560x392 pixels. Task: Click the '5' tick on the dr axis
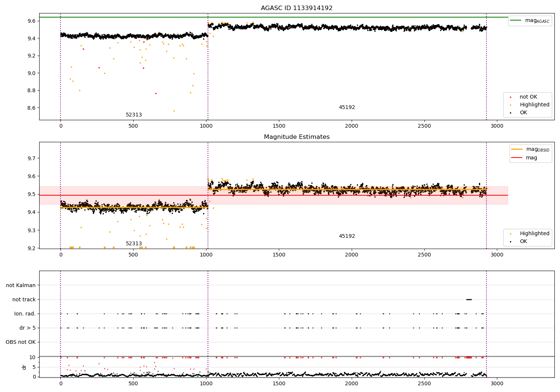(x=34, y=367)
